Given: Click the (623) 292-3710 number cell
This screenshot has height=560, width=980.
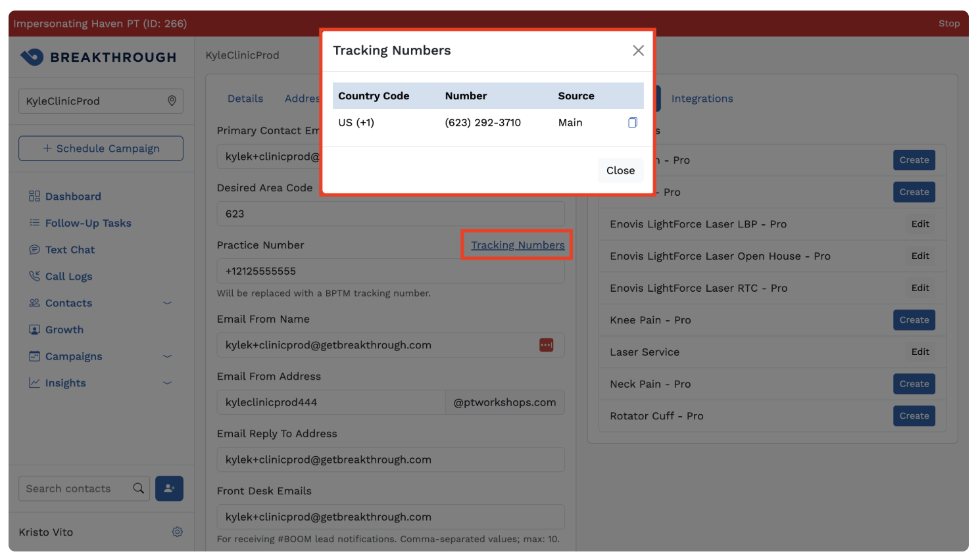Looking at the screenshot, I should [483, 123].
